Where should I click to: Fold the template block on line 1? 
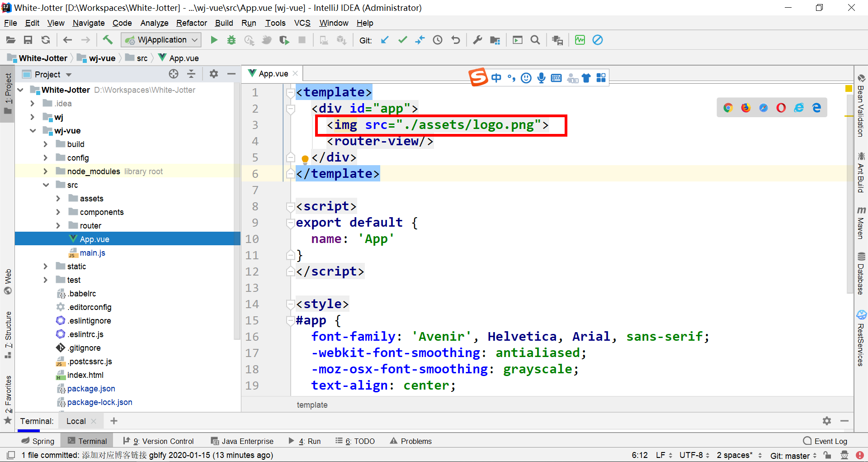pos(291,92)
